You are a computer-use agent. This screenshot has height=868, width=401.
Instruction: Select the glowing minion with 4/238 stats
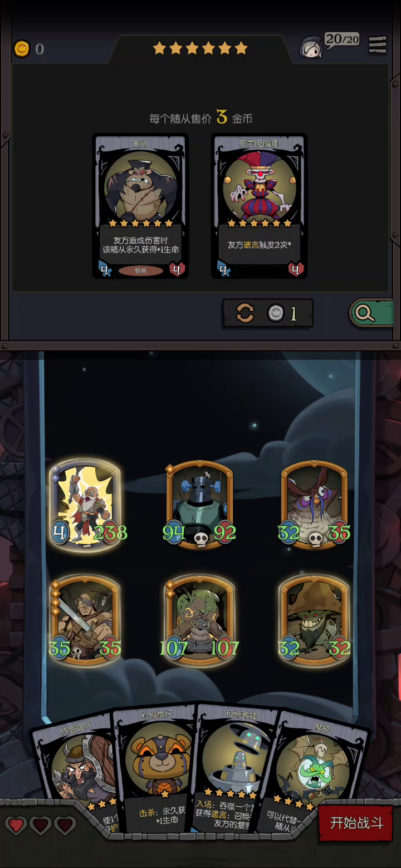[x=85, y=505]
